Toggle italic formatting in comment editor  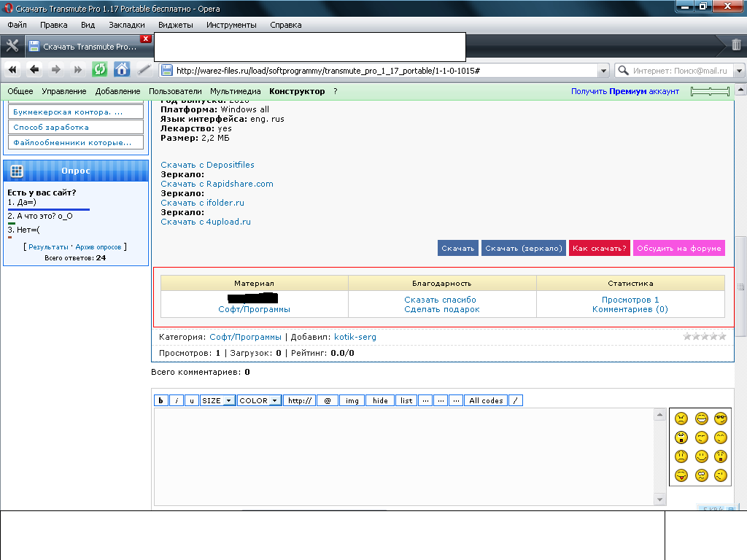[176, 400]
